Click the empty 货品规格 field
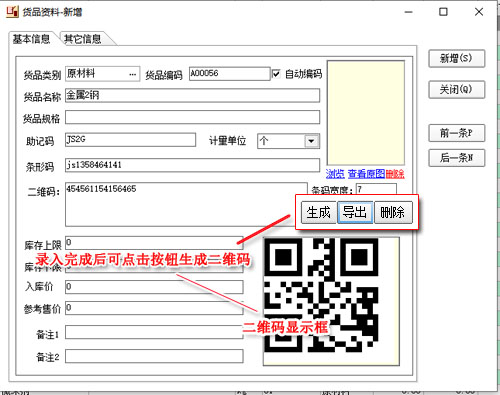This screenshot has width=500, height=395. (x=192, y=117)
